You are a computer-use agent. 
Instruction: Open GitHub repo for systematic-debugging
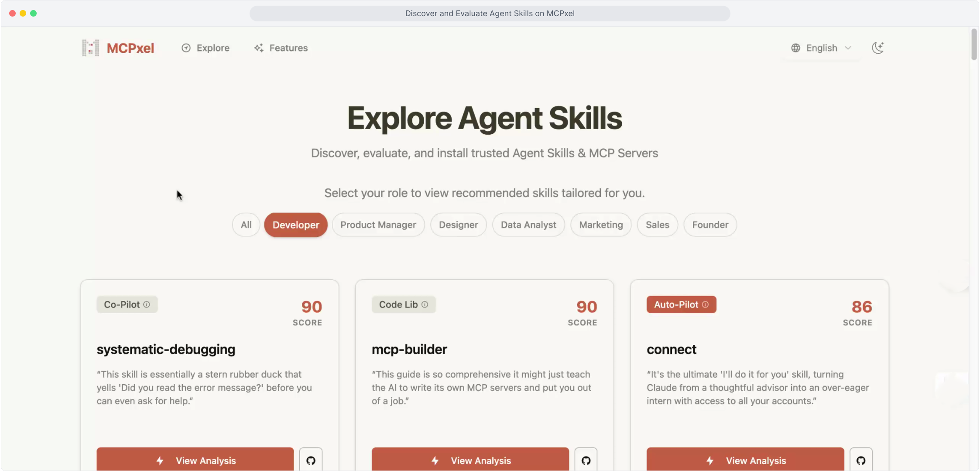(x=311, y=460)
